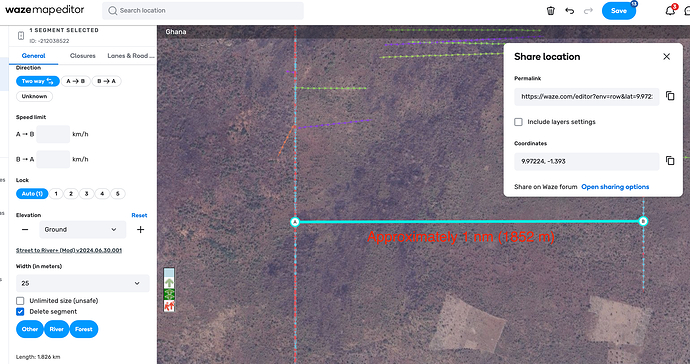Follow the Open sharing options link
Screen dimensions: 690x364
click(615, 187)
